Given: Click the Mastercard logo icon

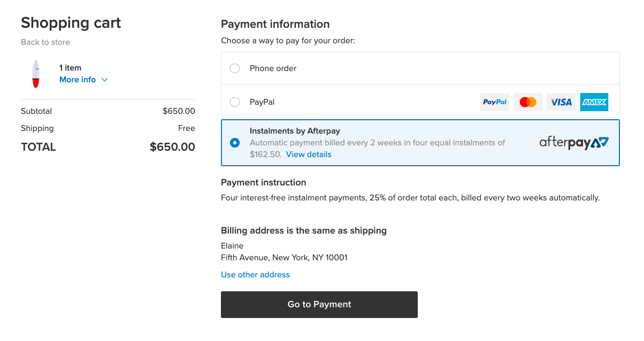Looking at the screenshot, I should pos(528,102).
